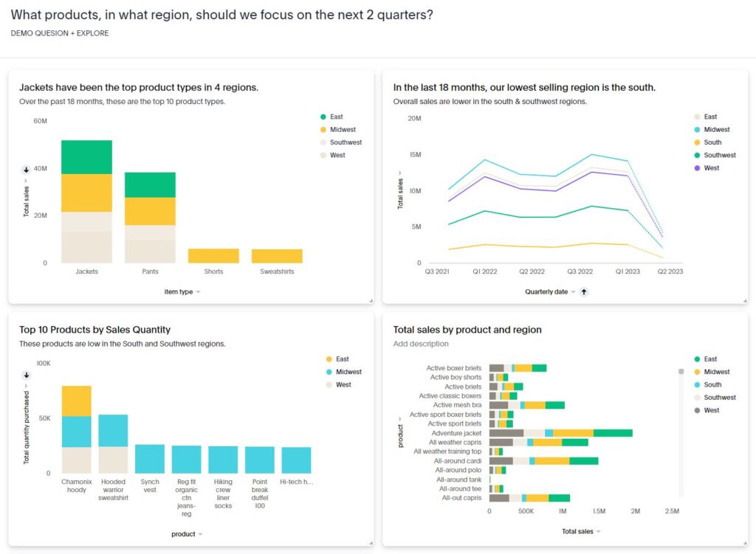Click the ascending sort arrow beside Quarterly date

[583, 292]
